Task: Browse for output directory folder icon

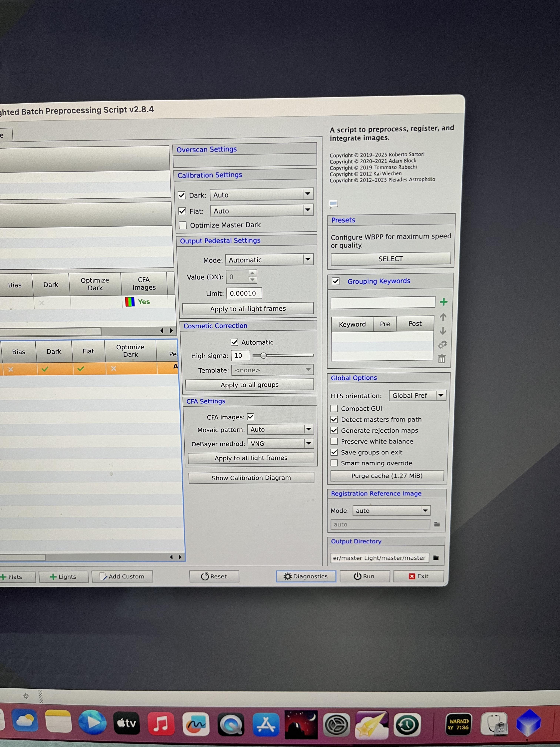Action: tap(436, 557)
